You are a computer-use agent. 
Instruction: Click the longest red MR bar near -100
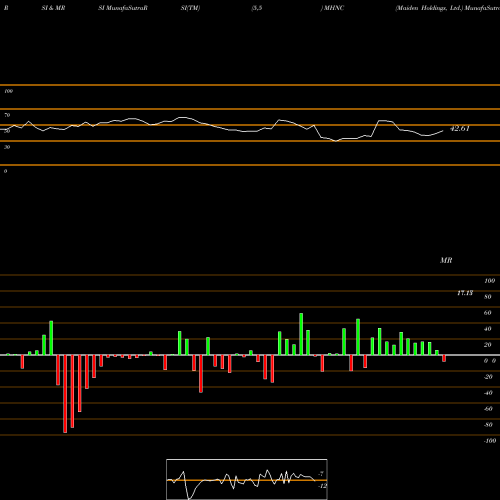coord(65,394)
